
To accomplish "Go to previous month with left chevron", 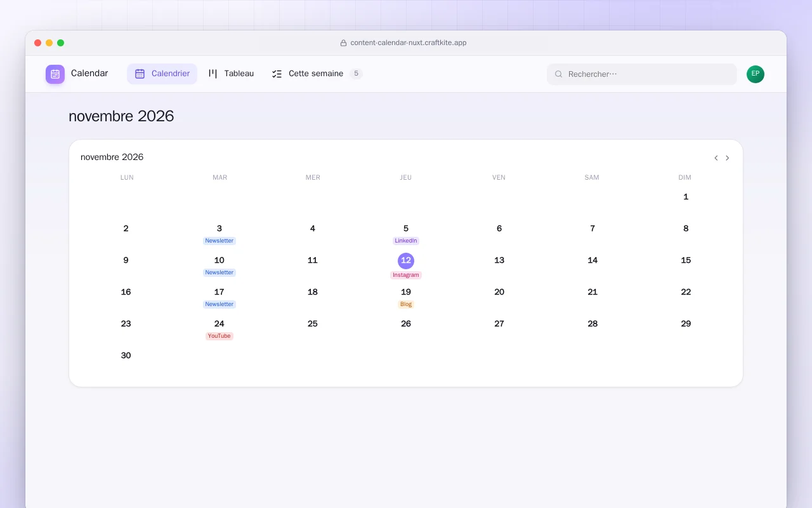I will point(716,158).
